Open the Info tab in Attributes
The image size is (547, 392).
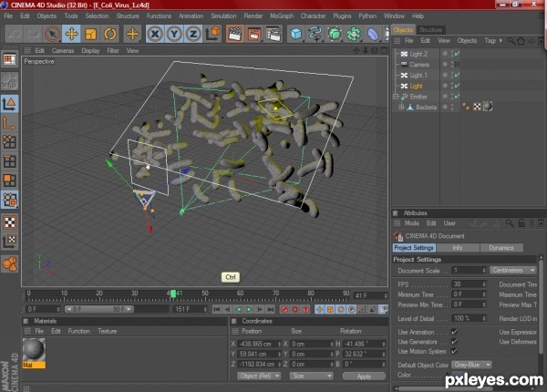tap(458, 248)
